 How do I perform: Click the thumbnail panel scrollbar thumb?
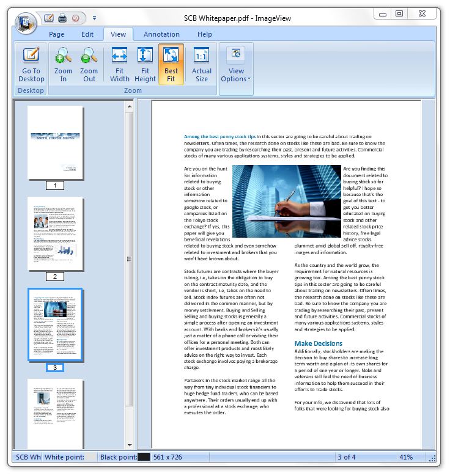[130, 258]
